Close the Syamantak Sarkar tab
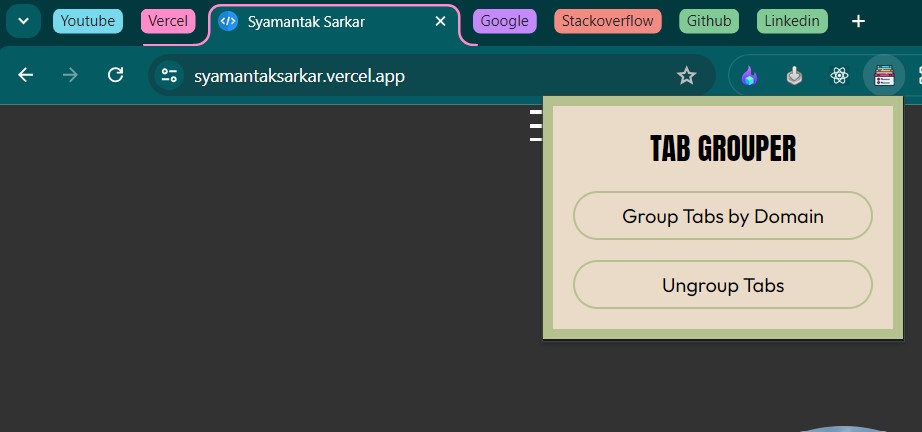This screenshot has height=432, width=922. tap(440, 22)
